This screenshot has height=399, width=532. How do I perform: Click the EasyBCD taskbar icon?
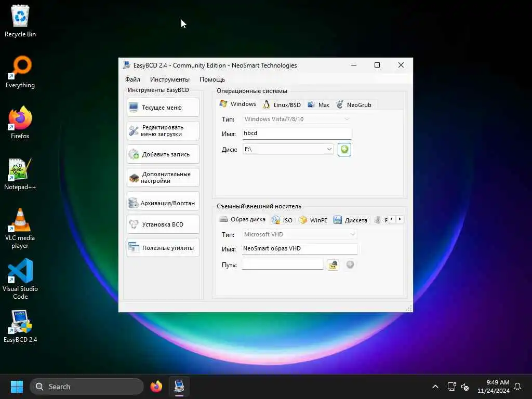tap(179, 387)
